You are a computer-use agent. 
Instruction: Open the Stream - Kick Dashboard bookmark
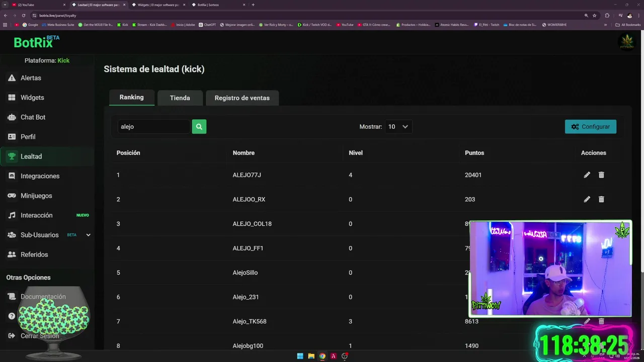pos(149,25)
